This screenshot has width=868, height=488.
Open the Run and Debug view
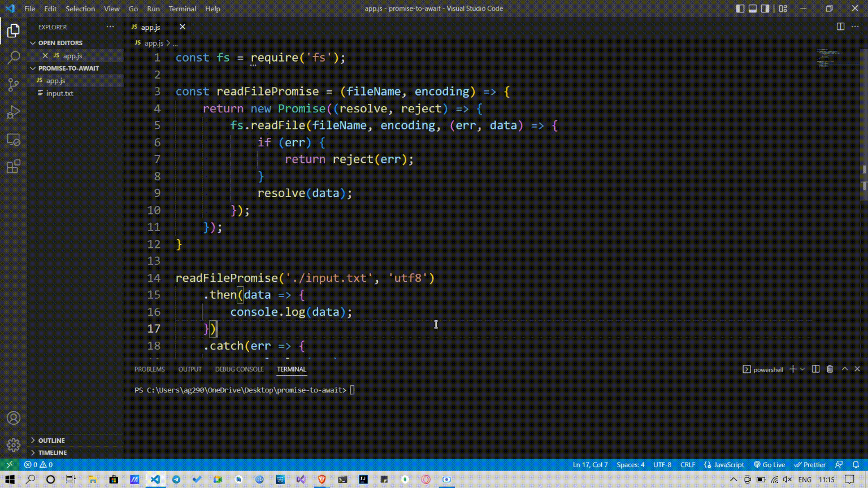point(13,111)
